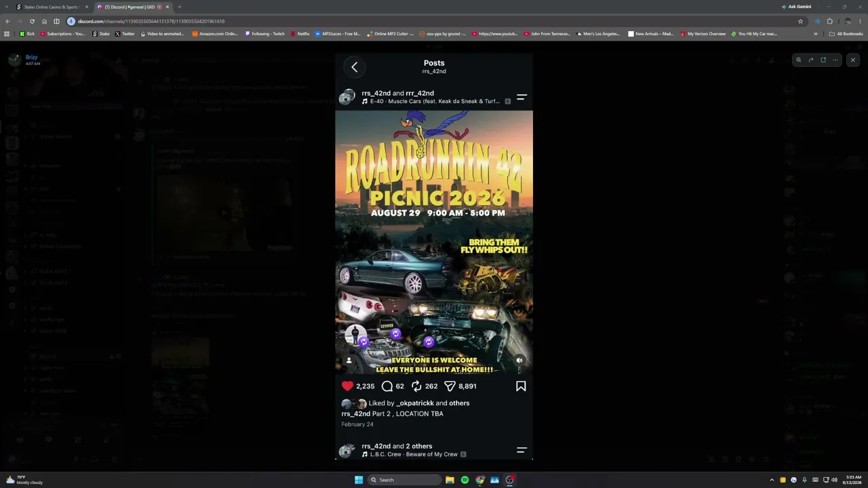Click the discord.com address bar
868x488 pixels.
(434, 21)
